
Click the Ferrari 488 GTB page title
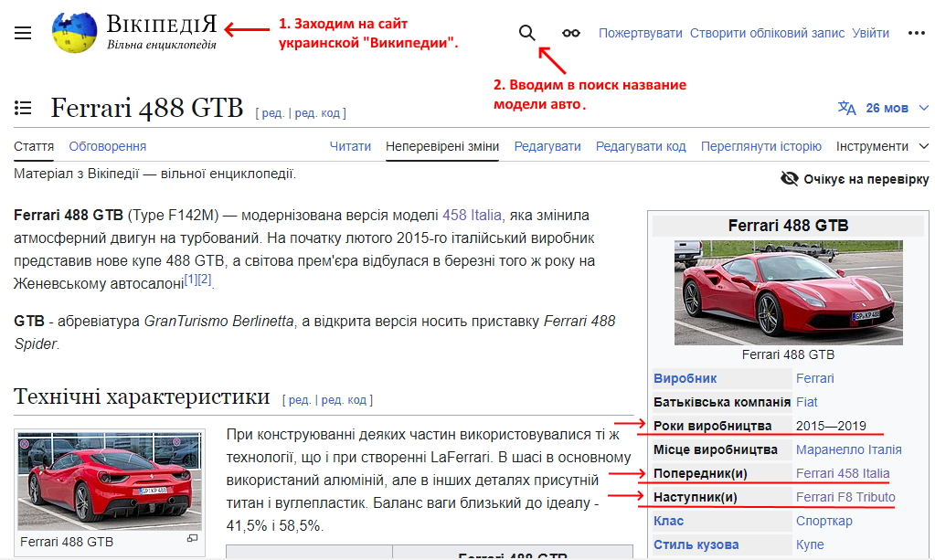146,108
